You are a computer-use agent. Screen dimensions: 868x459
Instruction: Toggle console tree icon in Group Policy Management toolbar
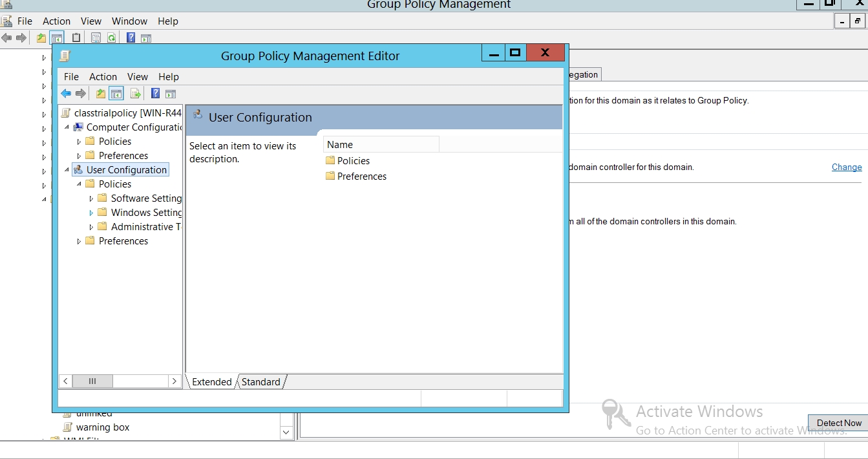click(x=57, y=38)
